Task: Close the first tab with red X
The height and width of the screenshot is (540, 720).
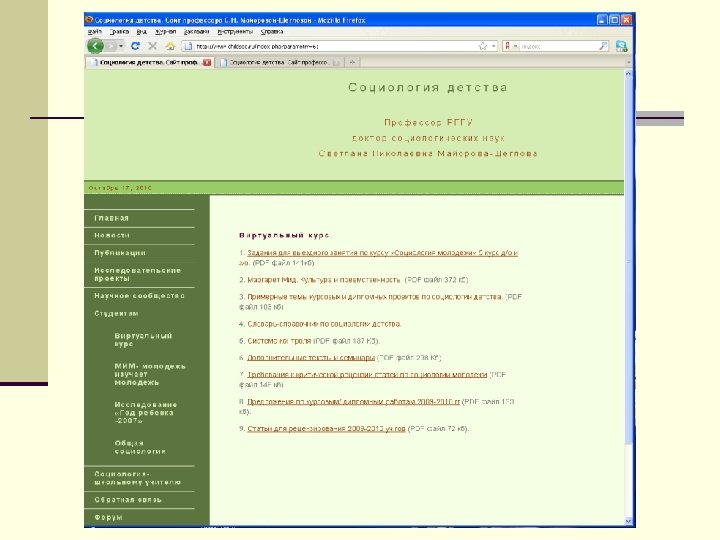Action: tap(207, 62)
